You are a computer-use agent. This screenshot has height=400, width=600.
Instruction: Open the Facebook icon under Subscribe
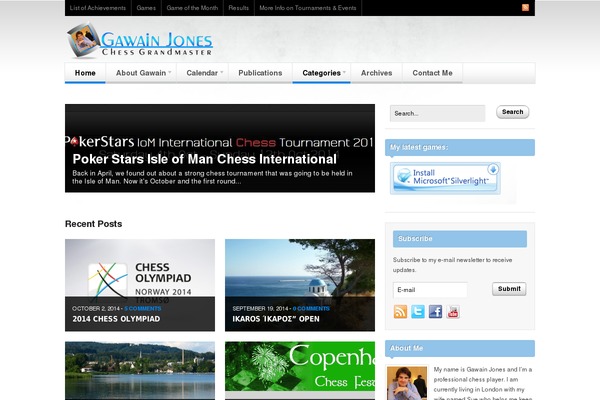tap(435, 312)
